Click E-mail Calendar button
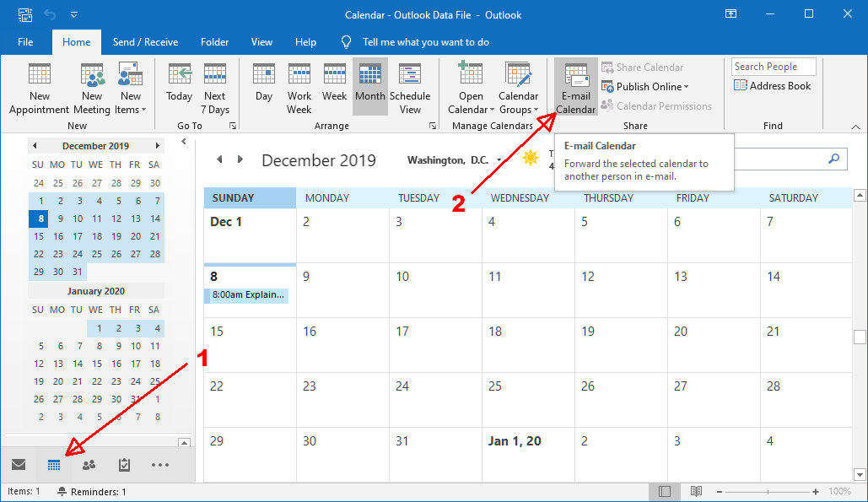 tap(575, 88)
